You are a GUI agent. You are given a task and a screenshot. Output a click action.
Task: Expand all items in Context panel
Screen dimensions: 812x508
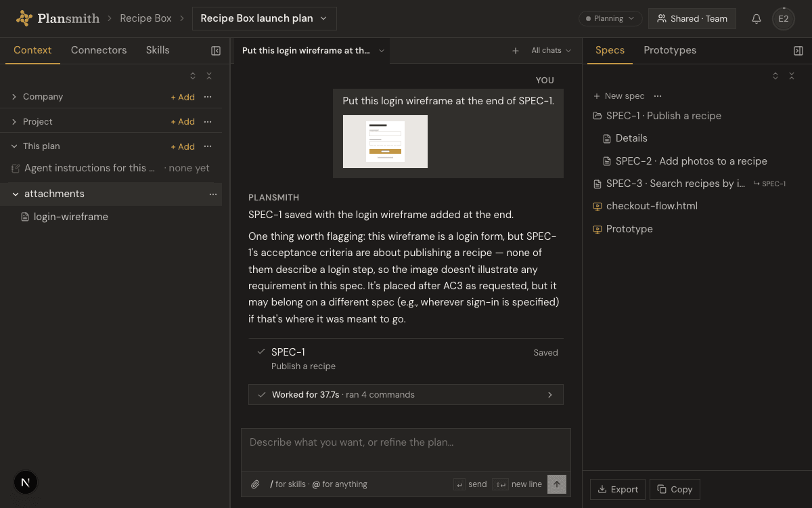(193, 76)
